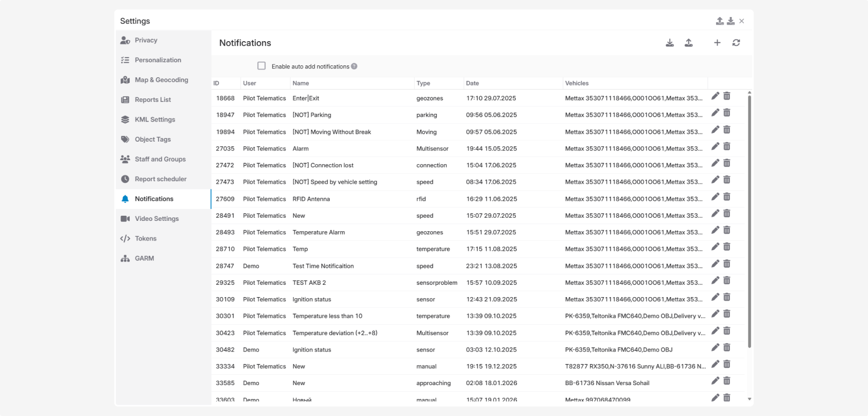
Task: Delete the RFID Antenna notification
Action: [x=726, y=197]
